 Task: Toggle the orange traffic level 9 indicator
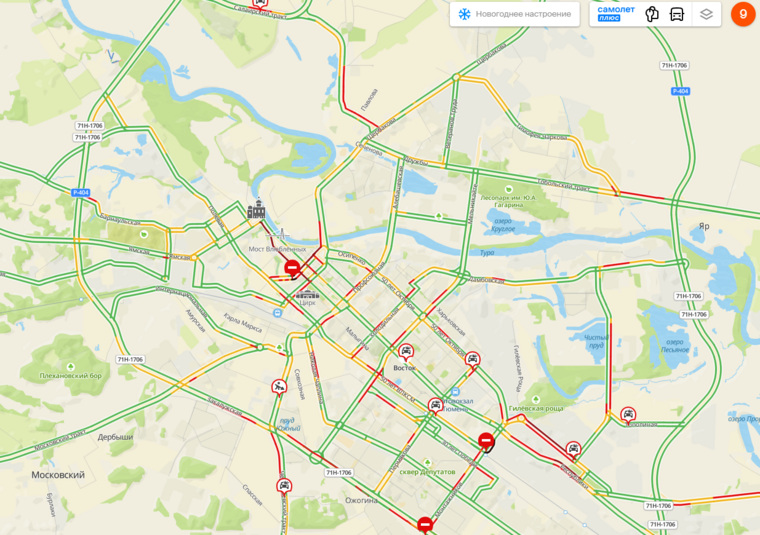[x=743, y=14]
